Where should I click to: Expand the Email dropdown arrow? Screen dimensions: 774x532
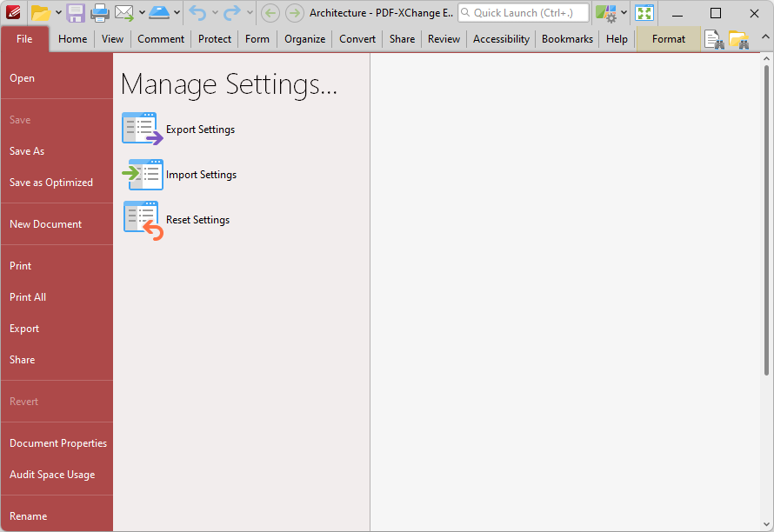click(142, 13)
